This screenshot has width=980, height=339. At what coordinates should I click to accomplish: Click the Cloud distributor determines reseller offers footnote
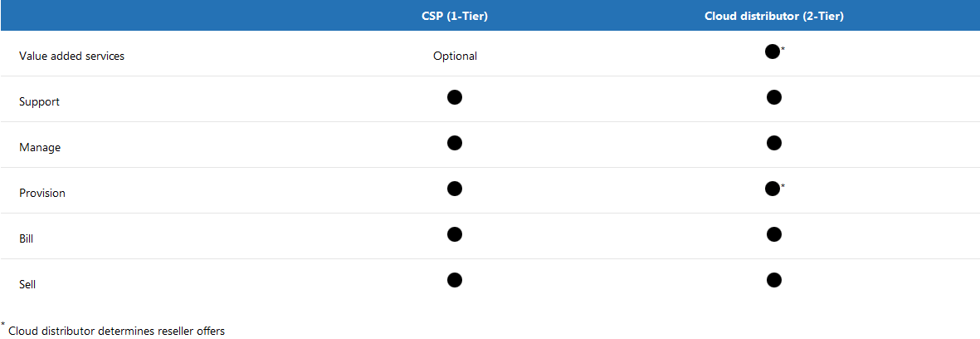pos(116,331)
